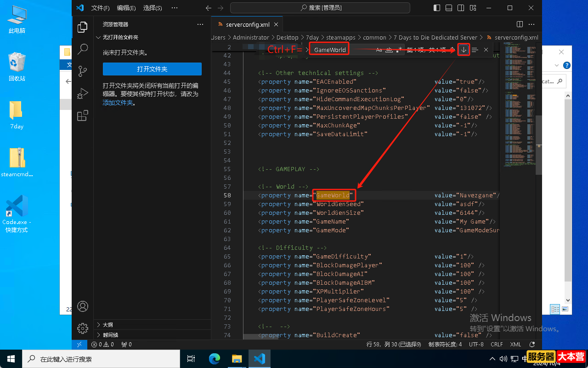Screen dimensions: 588x368
Task: Click the ports forwarded status item
Action: coord(126,344)
